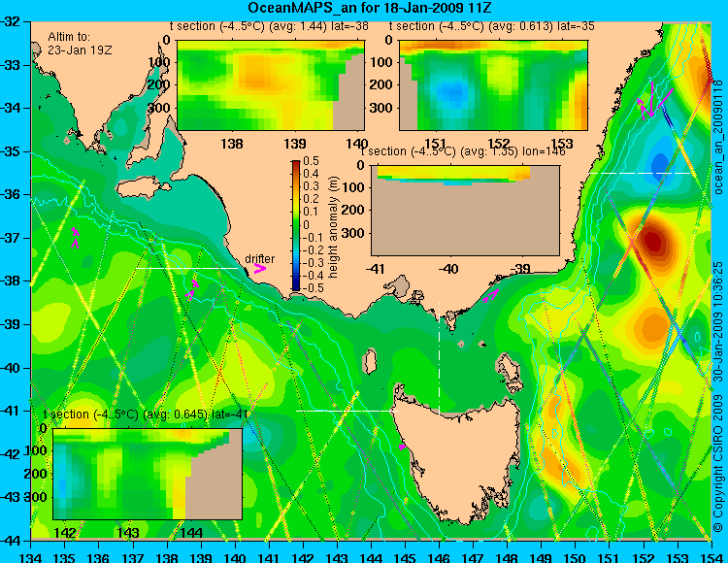Click the magenta drifter arrow beside 'drifter'
The image size is (728, 563).
259,269
